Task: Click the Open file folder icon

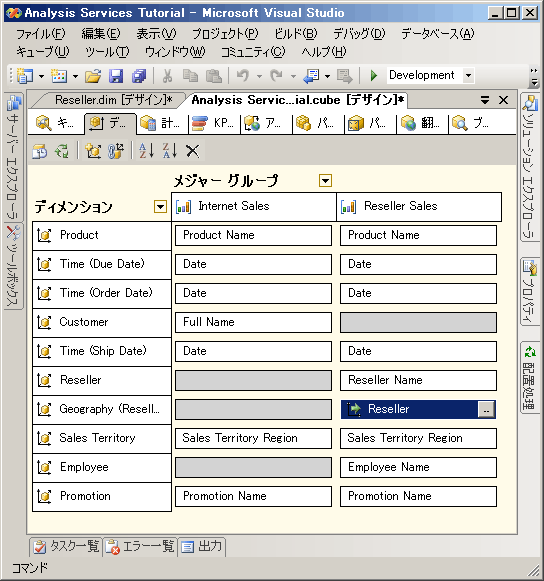Action: (93, 76)
